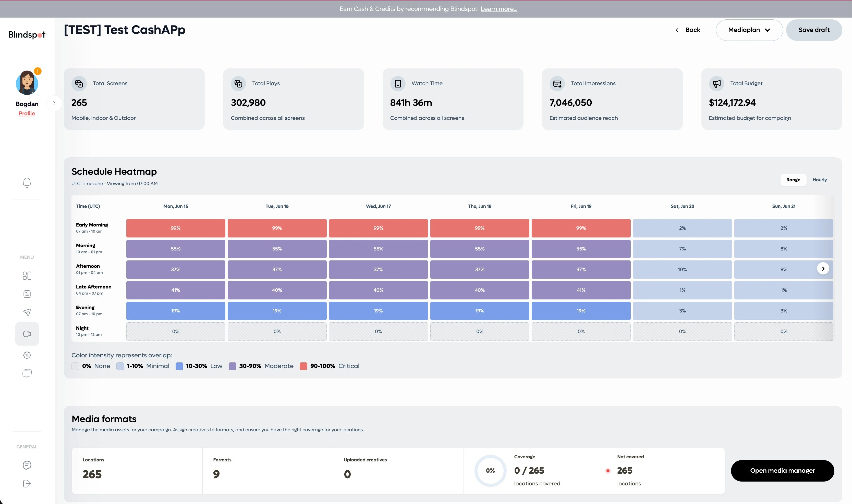
Task: Click the 7,046,050 impressions value
Action: (x=571, y=103)
